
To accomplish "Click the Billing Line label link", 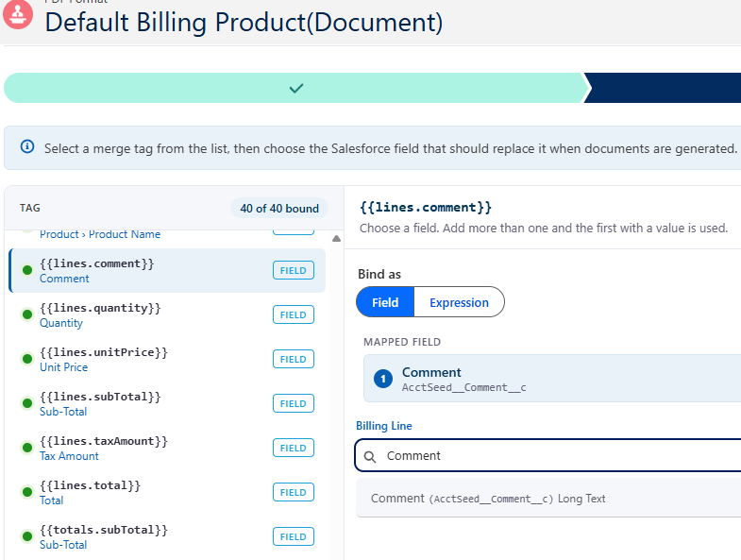I will click(x=384, y=426).
